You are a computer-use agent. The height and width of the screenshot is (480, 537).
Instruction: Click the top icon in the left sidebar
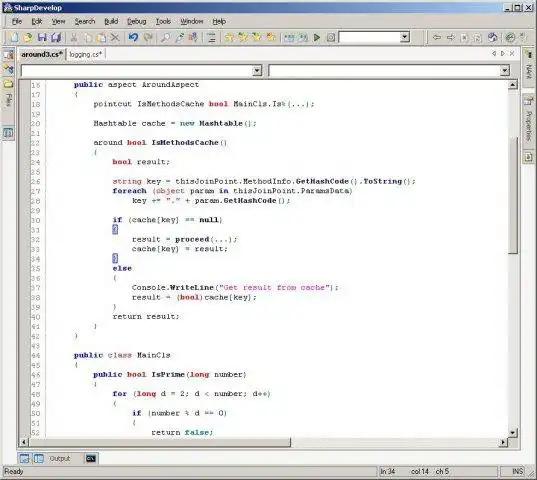coord(9,55)
